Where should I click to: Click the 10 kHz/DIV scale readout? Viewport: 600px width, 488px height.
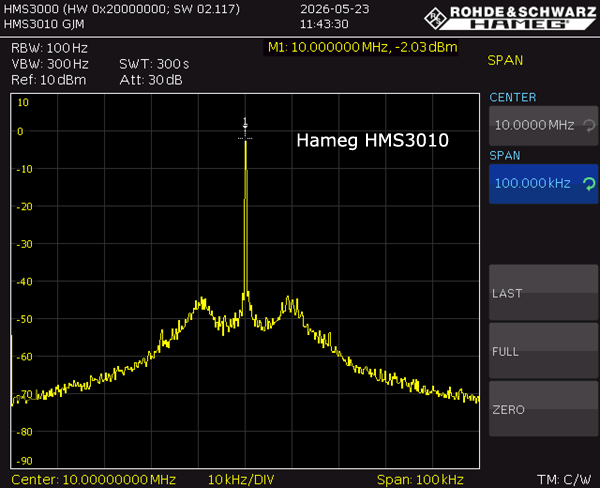(x=241, y=480)
